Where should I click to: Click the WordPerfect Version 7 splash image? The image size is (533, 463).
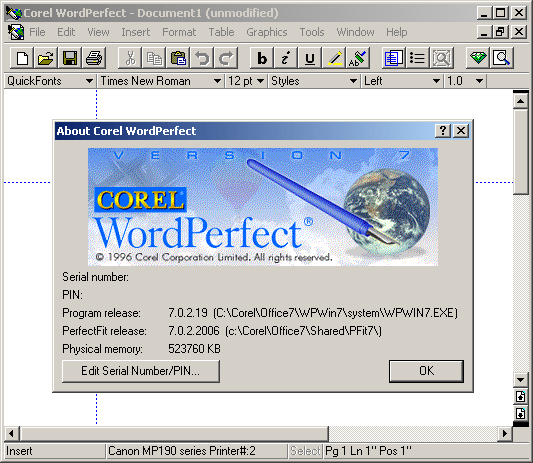[x=263, y=207]
